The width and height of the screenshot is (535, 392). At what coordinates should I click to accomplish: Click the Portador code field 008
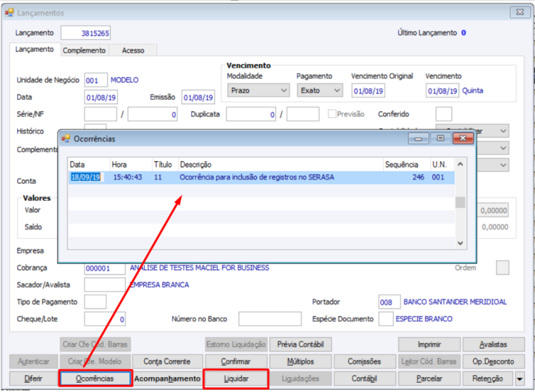(x=389, y=302)
